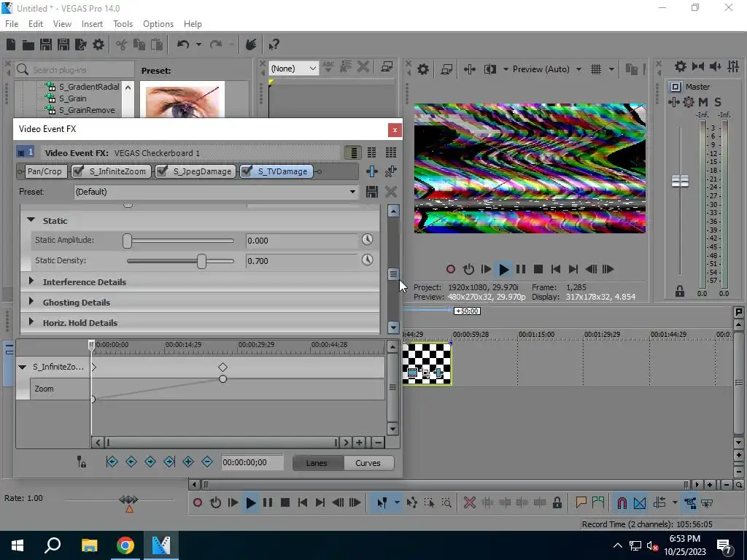Click Master volume fader handle
747x560 pixels.
[680, 181]
